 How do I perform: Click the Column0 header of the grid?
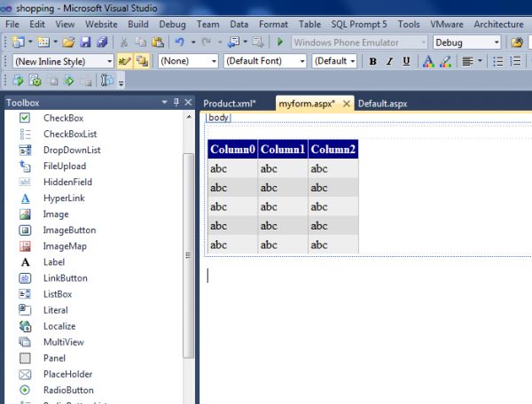(232, 149)
